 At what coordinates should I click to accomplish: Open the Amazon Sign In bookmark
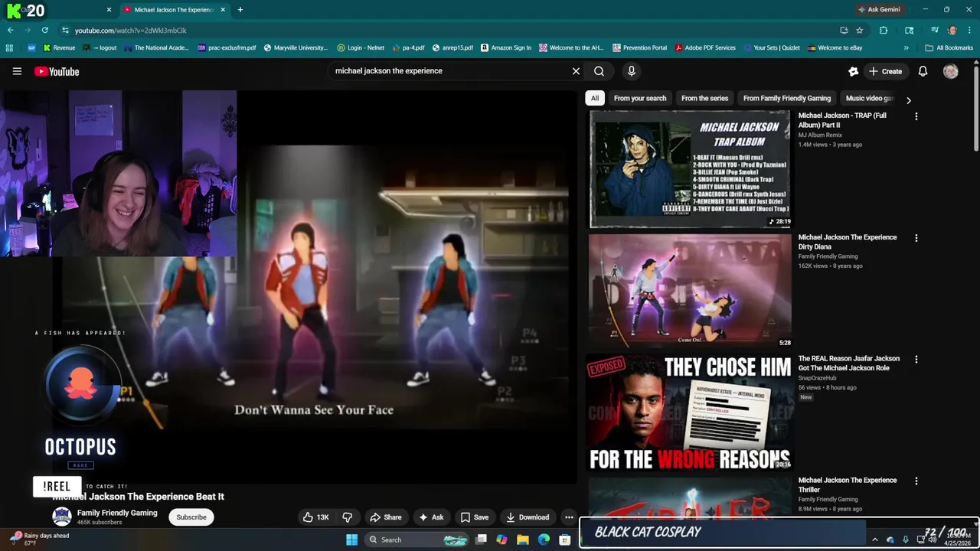pos(506,47)
